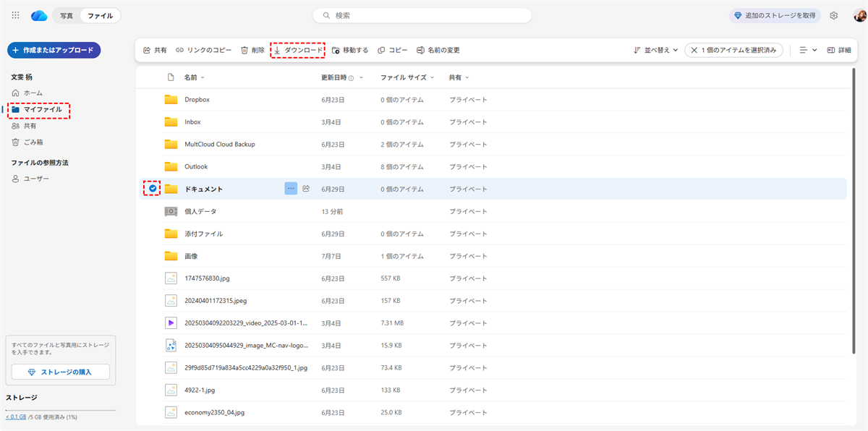Click the video file icon for 20250304092203229_video
Viewport: 868px width, 431px height.
pos(171,323)
